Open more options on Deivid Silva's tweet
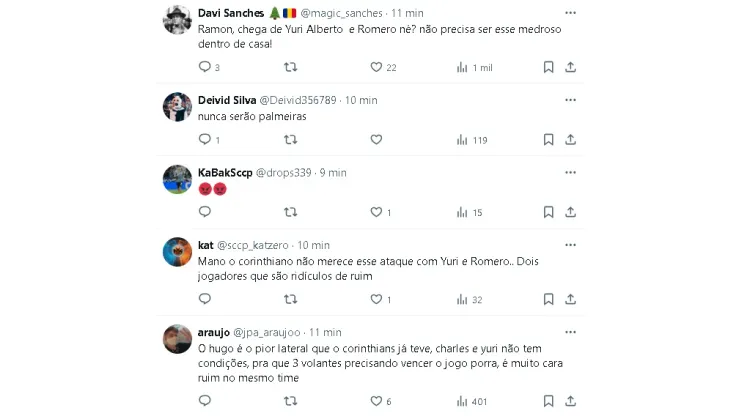Screen dimensions: 740x416 pos(570,100)
